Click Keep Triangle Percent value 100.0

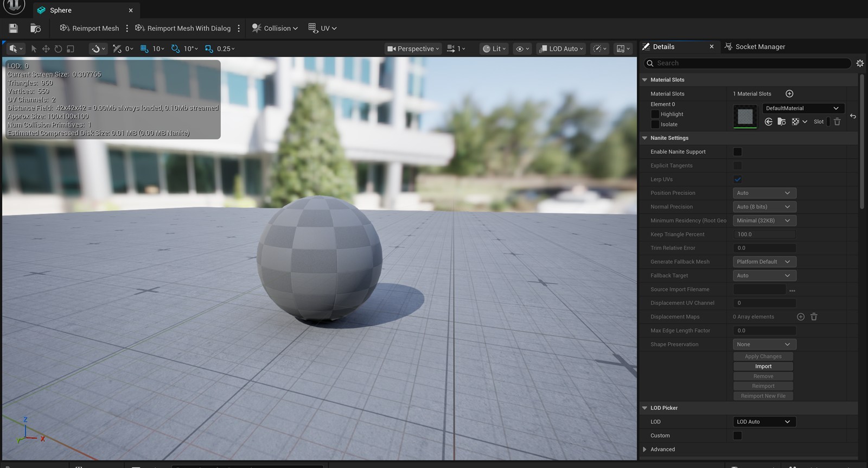click(x=764, y=235)
